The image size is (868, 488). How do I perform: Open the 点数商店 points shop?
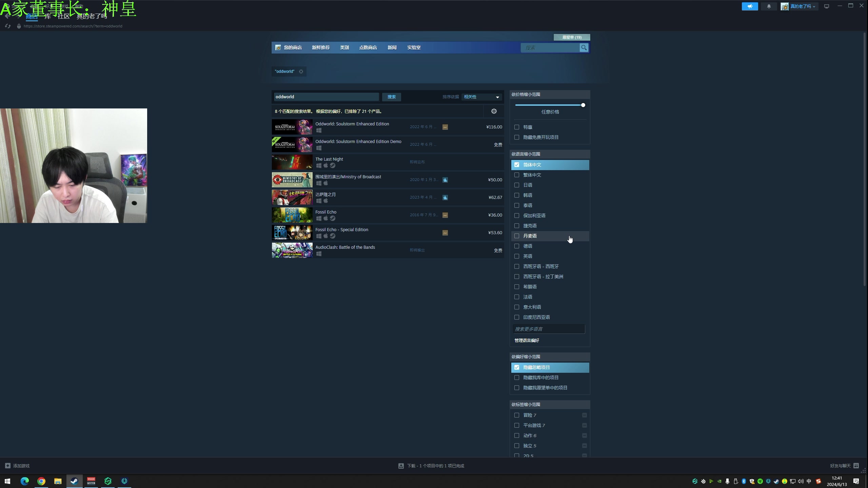click(368, 48)
